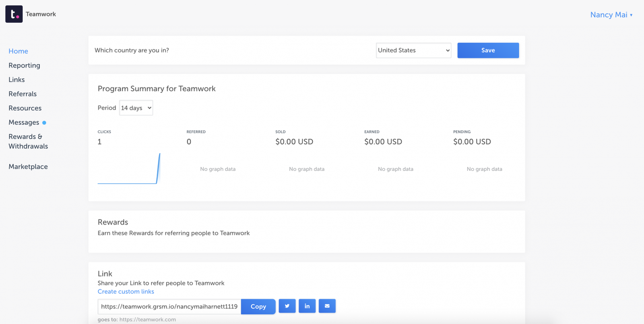Viewport: 644px width, 324px height.
Task: Share link on LinkedIn
Action: pos(307,306)
